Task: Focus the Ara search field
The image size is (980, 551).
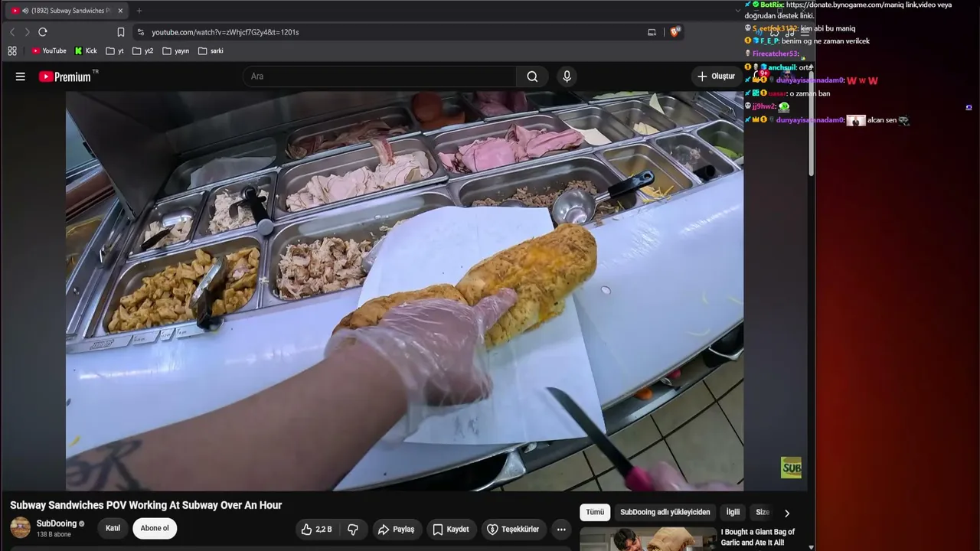Action: (380, 77)
